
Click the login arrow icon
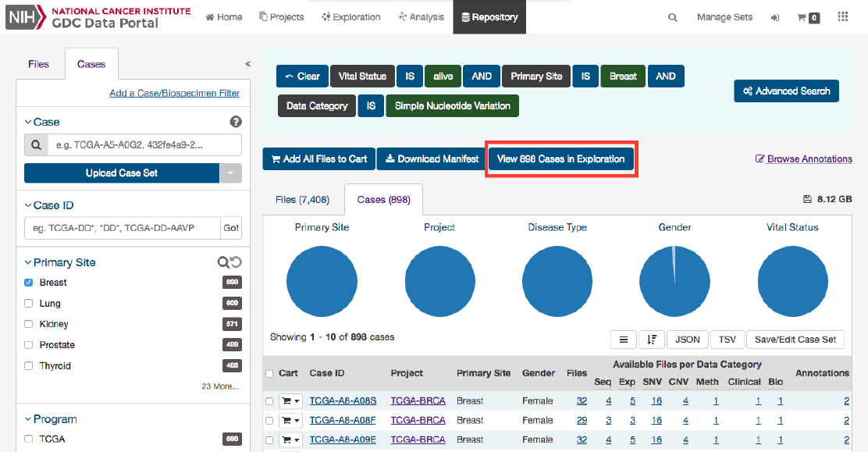[775, 18]
